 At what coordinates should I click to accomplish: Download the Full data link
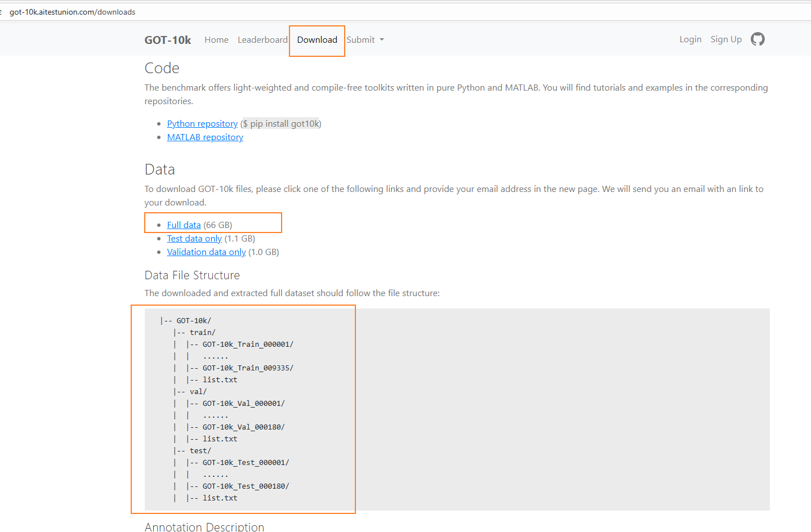184,225
